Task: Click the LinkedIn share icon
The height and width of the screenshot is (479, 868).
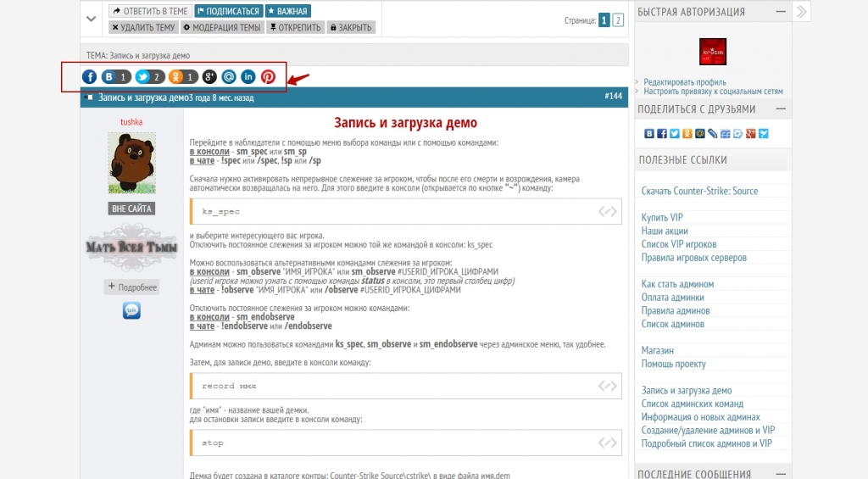Action: [x=248, y=77]
